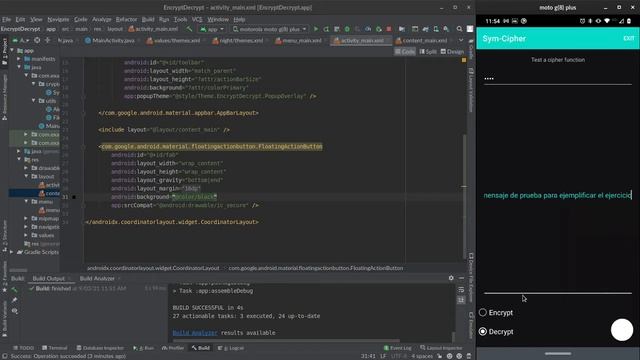This screenshot has width=640, height=360.
Task: Tap EXIT in the Sym-Cipher app bar
Action: 629,38
